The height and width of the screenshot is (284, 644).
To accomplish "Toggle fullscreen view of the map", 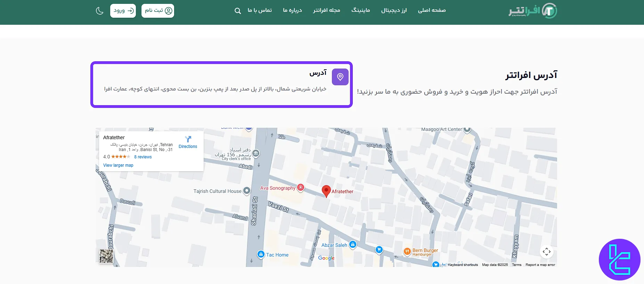I will coord(546,252).
